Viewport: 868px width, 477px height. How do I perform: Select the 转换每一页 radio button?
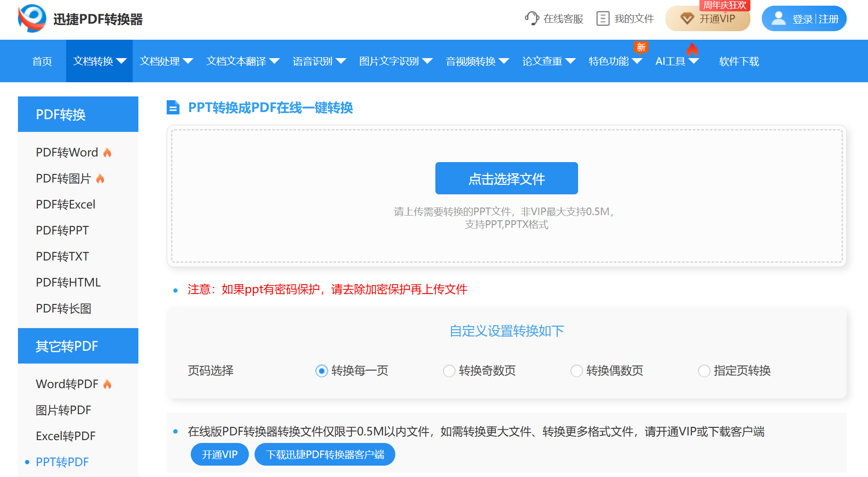[x=321, y=371]
